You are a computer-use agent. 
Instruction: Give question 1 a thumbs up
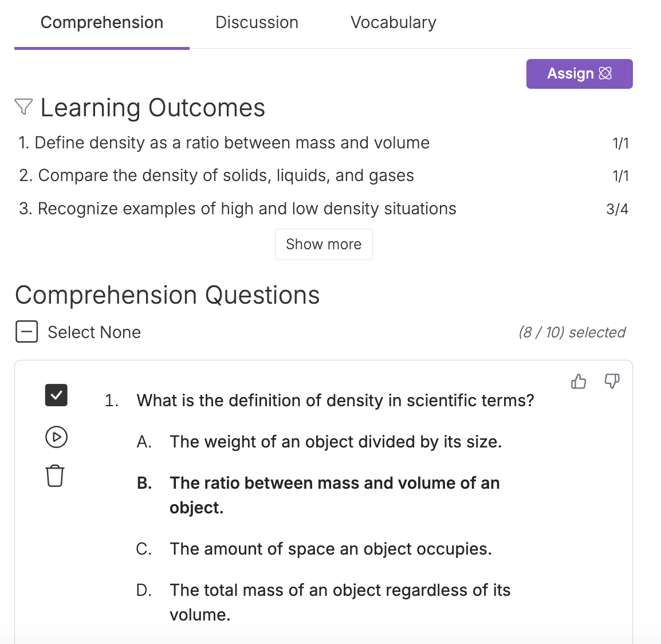pyautogui.click(x=579, y=382)
